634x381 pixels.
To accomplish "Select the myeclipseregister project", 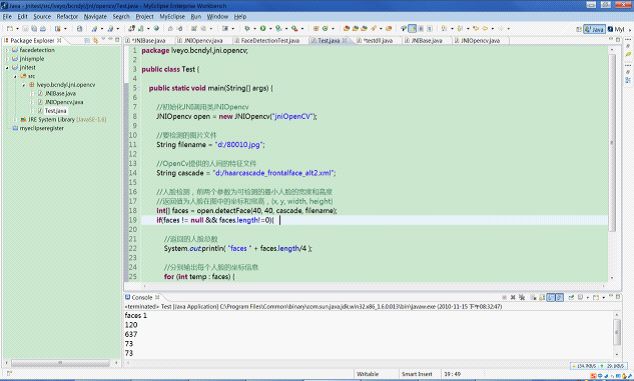I will [41, 128].
